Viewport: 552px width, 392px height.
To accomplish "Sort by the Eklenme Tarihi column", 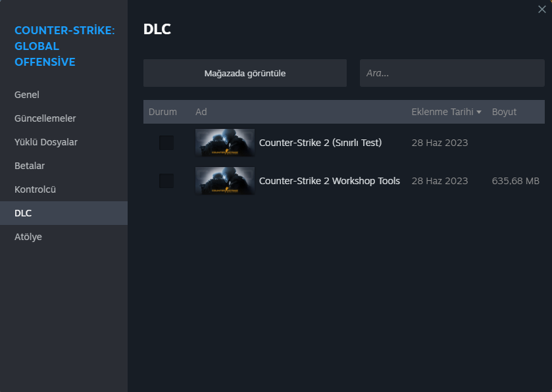I will (x=446, y=112).
